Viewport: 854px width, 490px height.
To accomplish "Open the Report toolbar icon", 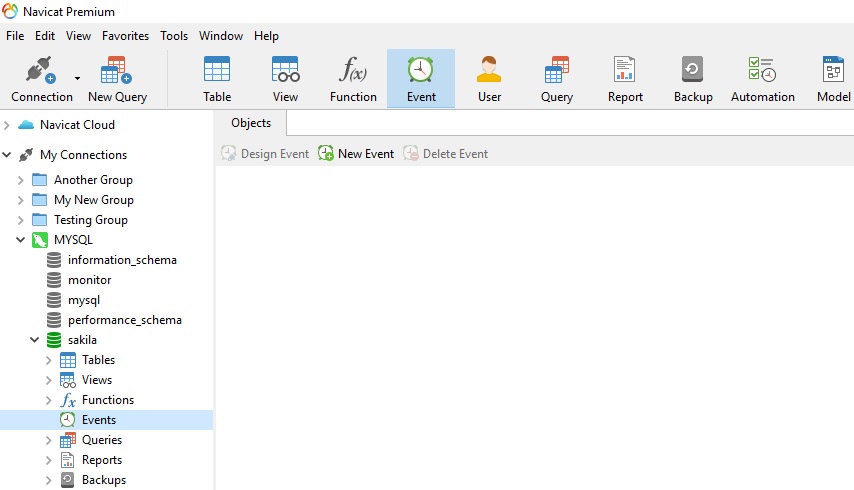I will pos(625,79).
